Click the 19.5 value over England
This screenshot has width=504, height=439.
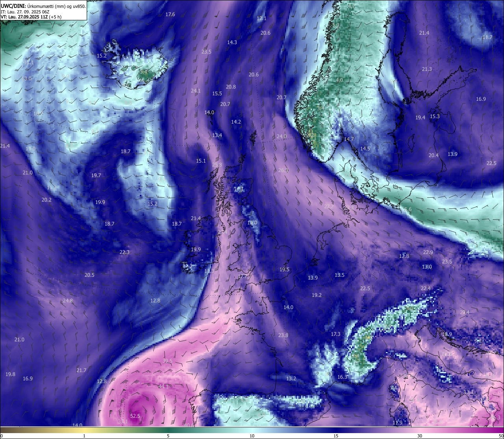pos(284,269)
